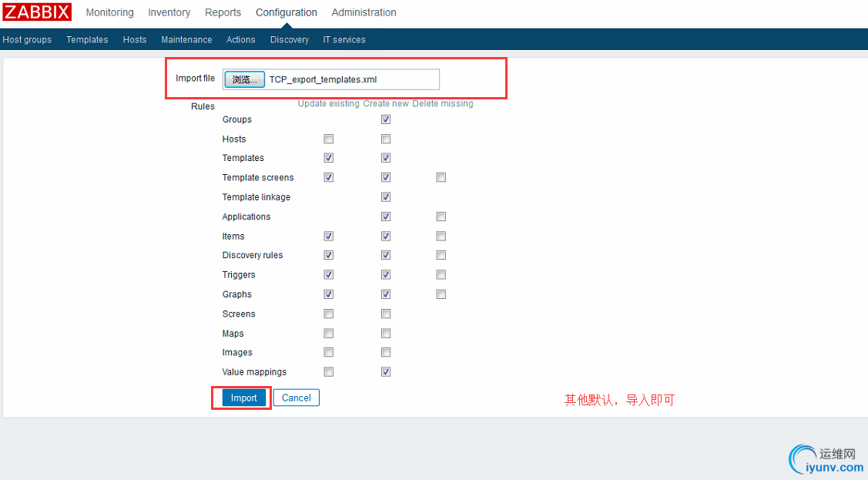Uncheck Items create new checkbox
This screenshot has width=868, height=480.
[386, 237]
